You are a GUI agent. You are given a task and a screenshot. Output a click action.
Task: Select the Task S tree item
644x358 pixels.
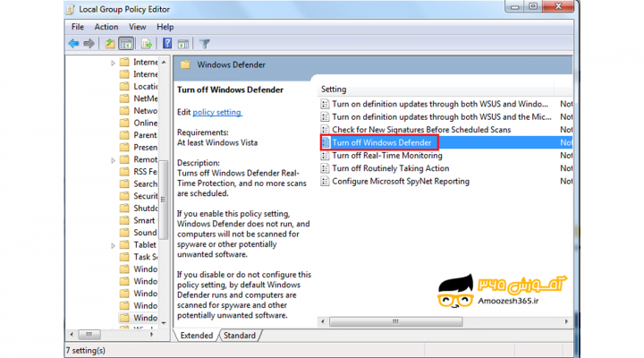click(146, 257)
